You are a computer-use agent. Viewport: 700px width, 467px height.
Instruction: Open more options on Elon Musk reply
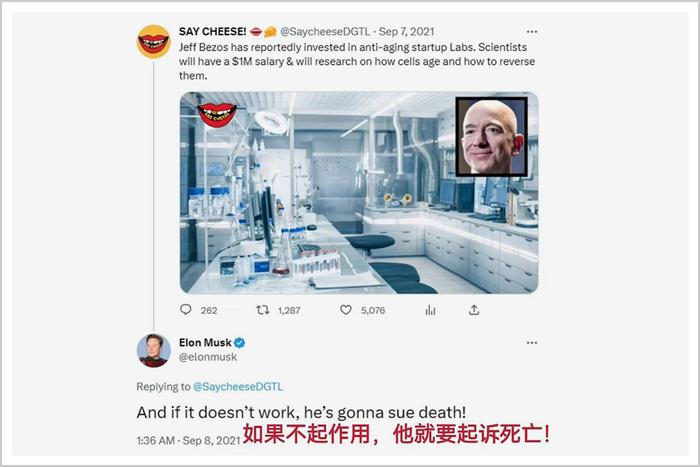[x=532, y=343]
